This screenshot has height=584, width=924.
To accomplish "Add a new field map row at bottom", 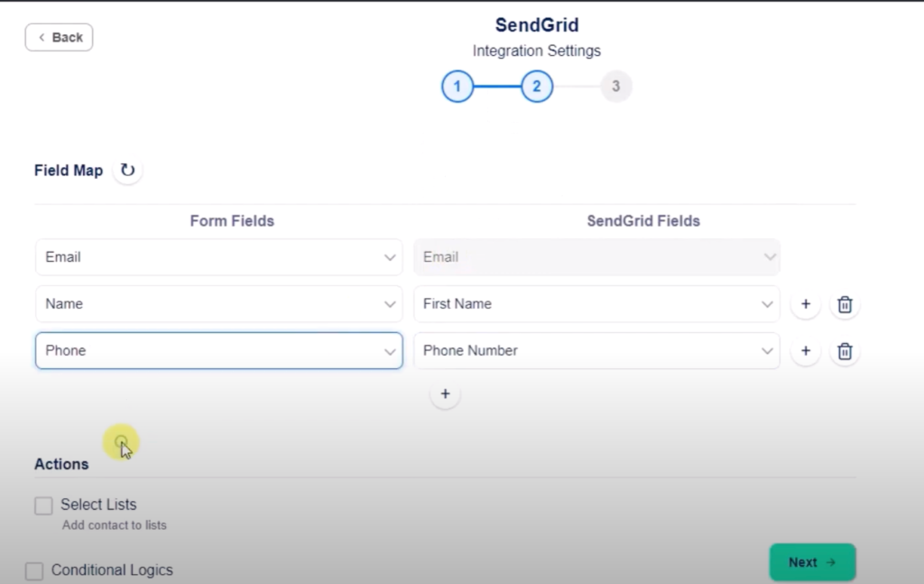I will point(445,394).
